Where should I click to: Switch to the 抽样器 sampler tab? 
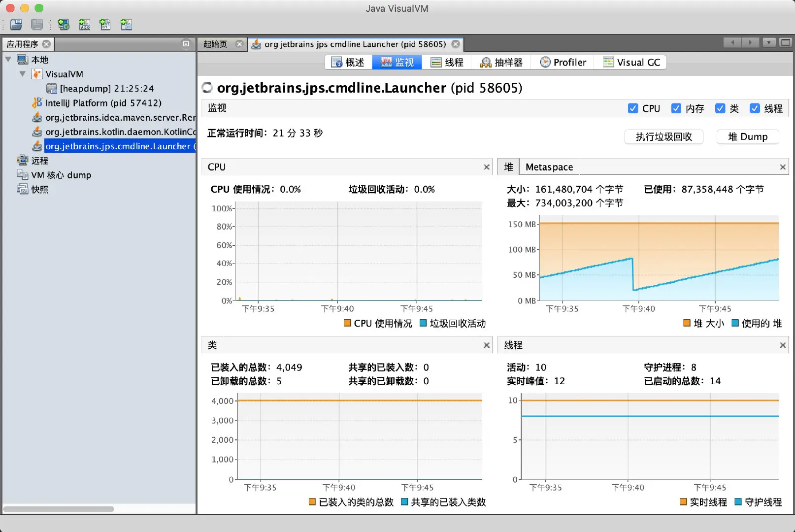tap(501, 62)
